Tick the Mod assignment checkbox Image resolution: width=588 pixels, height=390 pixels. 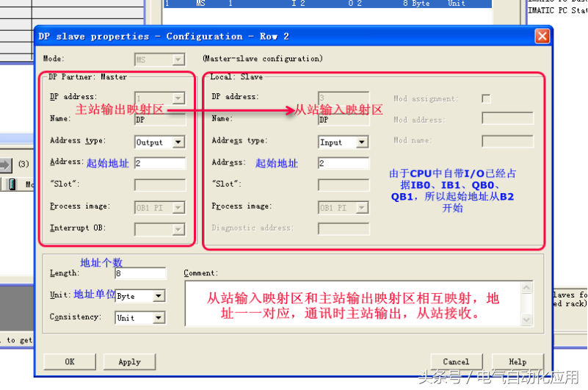click(x=486, y=98)
